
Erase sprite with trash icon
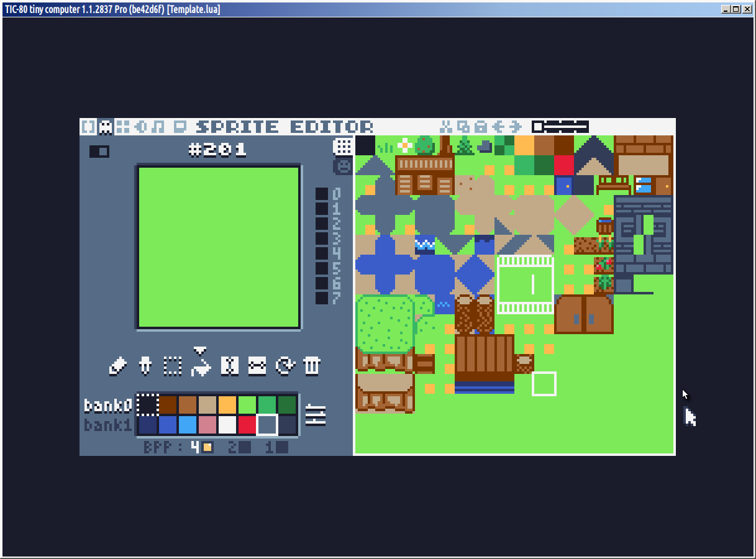point(312,366)
